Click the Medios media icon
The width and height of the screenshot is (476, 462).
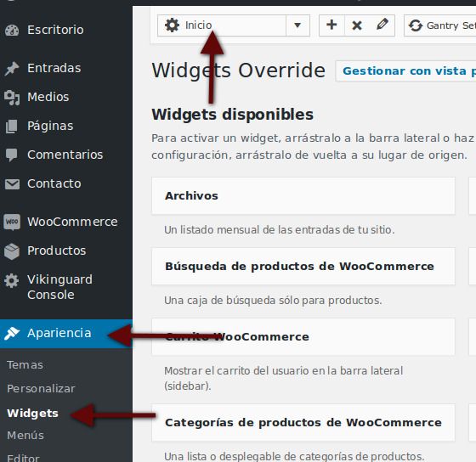[x=12, y=98]
